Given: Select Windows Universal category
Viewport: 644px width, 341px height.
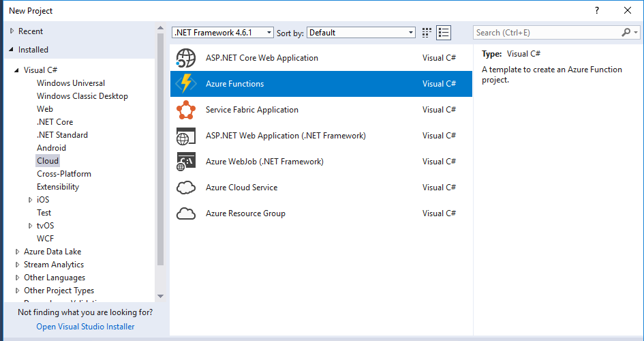Looking at the screenshot, I should pyautogui.click(x=71, y=83).
